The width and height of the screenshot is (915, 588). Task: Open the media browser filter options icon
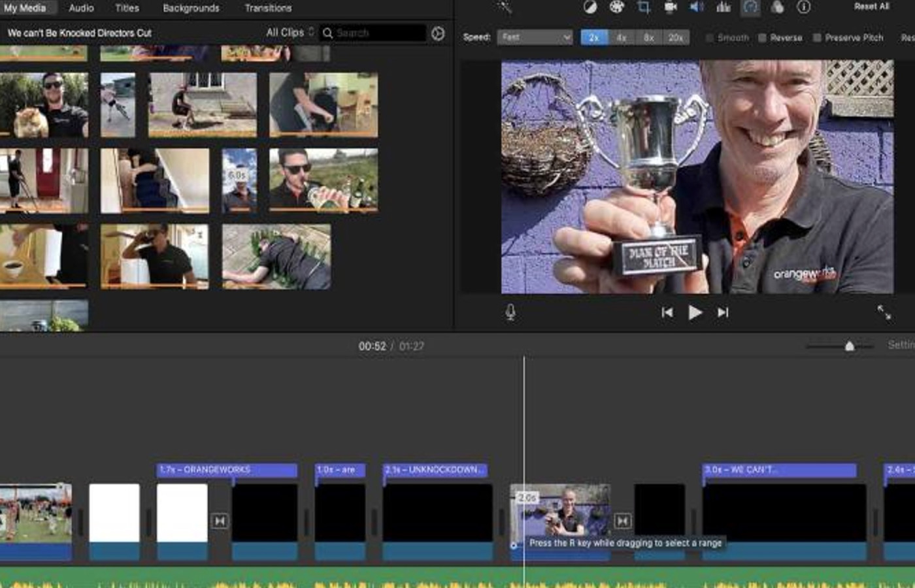coord(438,33)
